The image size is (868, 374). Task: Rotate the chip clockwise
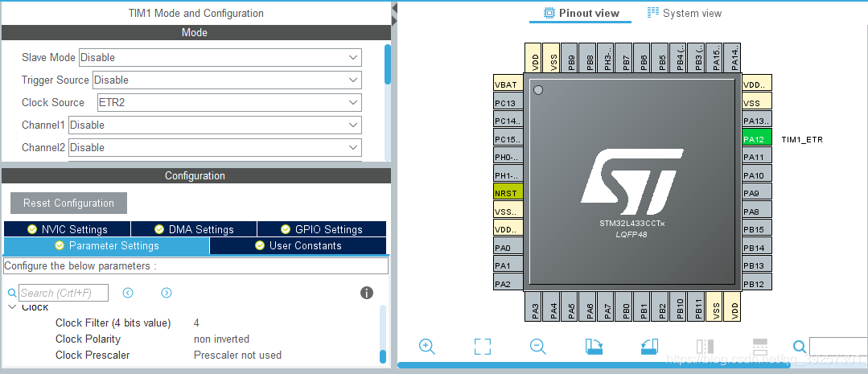594,347
